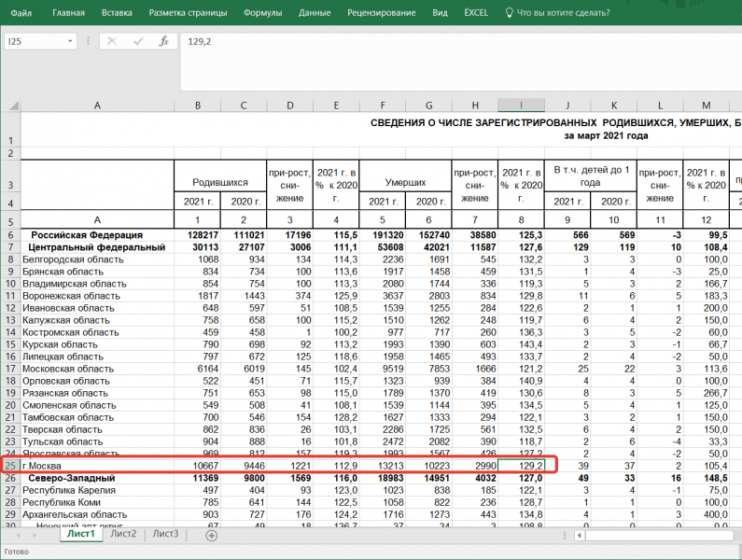Click the 'Родившихся' header cell

220,175
